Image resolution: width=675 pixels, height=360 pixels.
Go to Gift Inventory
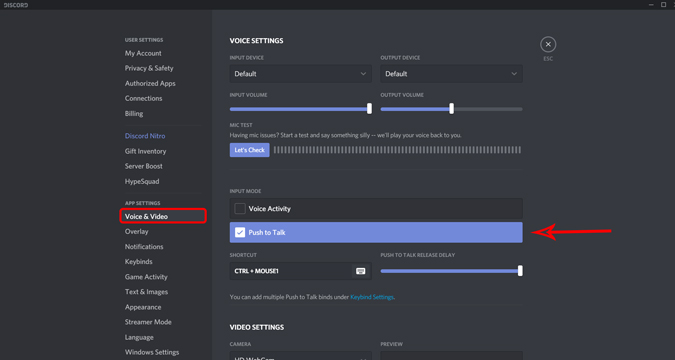146,151
